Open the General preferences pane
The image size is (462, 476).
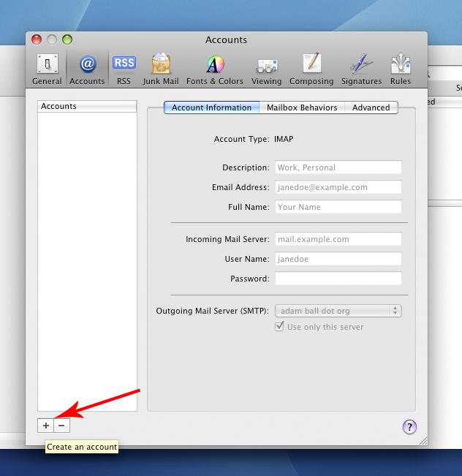pos(47,69)
